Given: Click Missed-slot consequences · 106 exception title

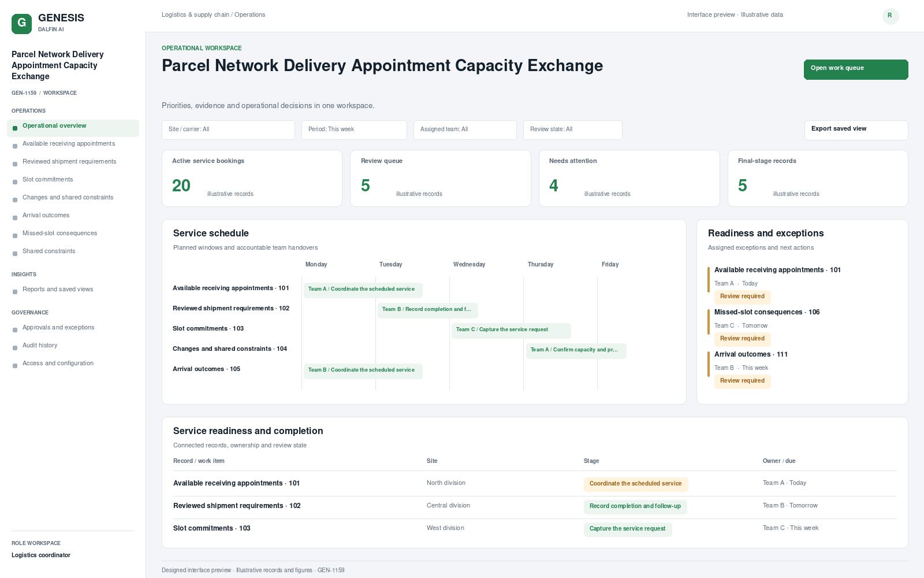Looking at the screenshot, I should click(767, 312).
